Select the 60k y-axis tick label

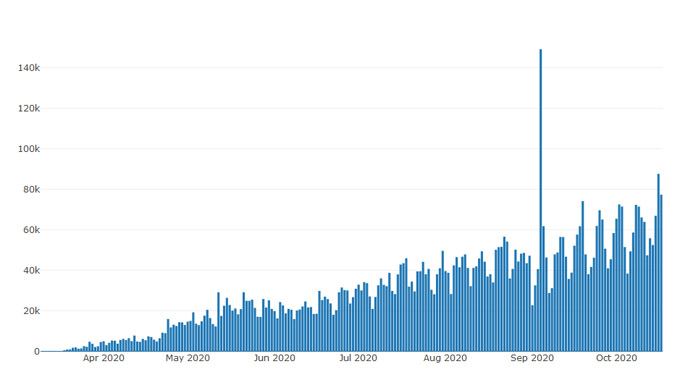[31, 230]
